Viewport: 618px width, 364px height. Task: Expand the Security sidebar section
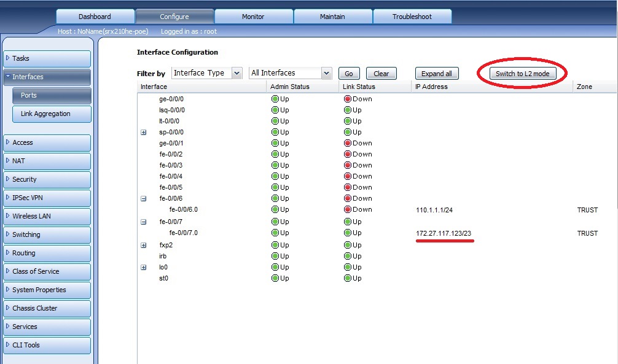pyautogui.click(x=47, y=179)
